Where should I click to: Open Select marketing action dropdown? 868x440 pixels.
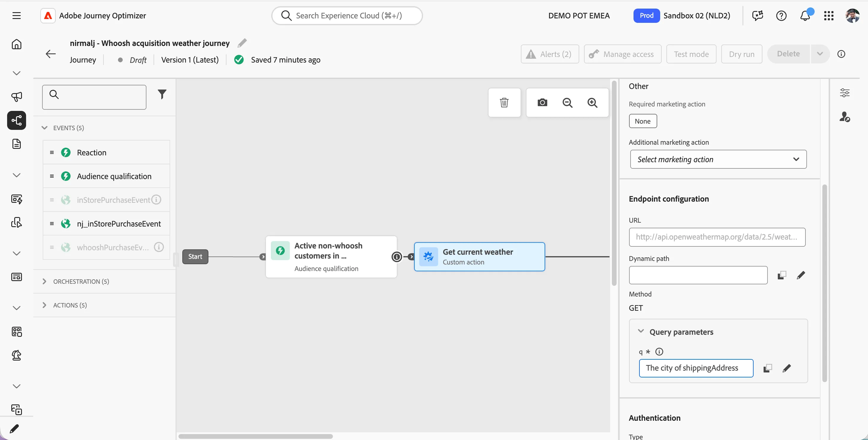point(718,159)
